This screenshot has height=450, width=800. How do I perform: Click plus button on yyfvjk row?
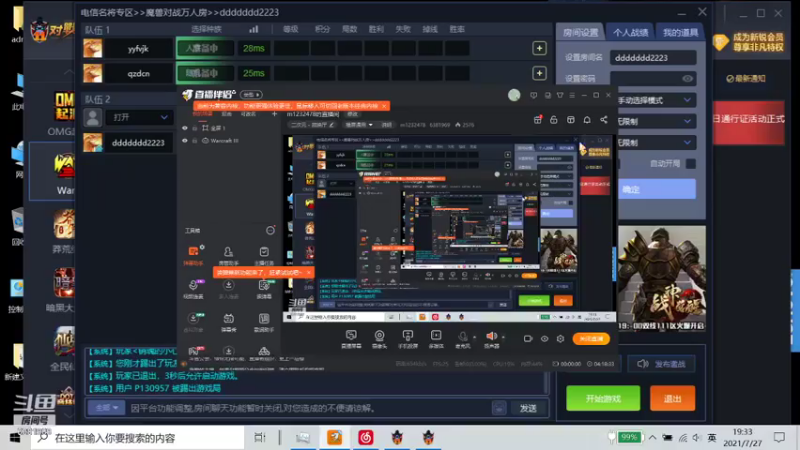pyautogui.click(x=539, y=48)
